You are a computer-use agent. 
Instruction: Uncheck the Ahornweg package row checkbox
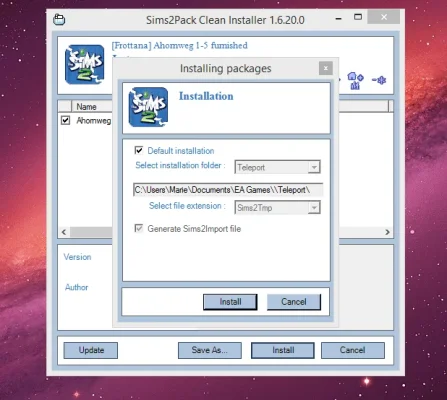click(65, 120)
